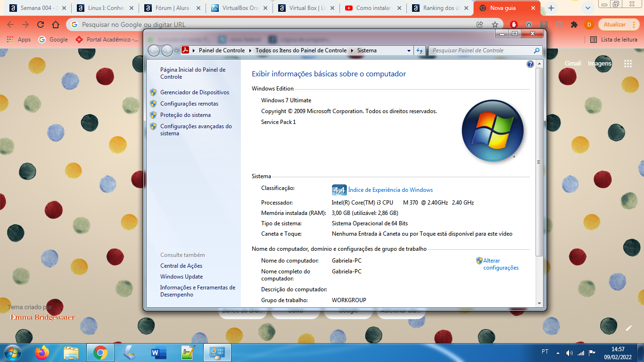Launch Firefox from the taskbar

click(42, 353)
